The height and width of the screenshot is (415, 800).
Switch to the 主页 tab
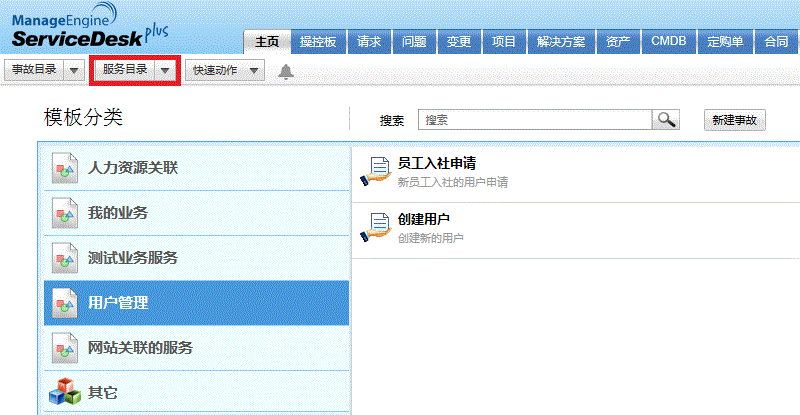pyautogui.click(x=267, y=42)
